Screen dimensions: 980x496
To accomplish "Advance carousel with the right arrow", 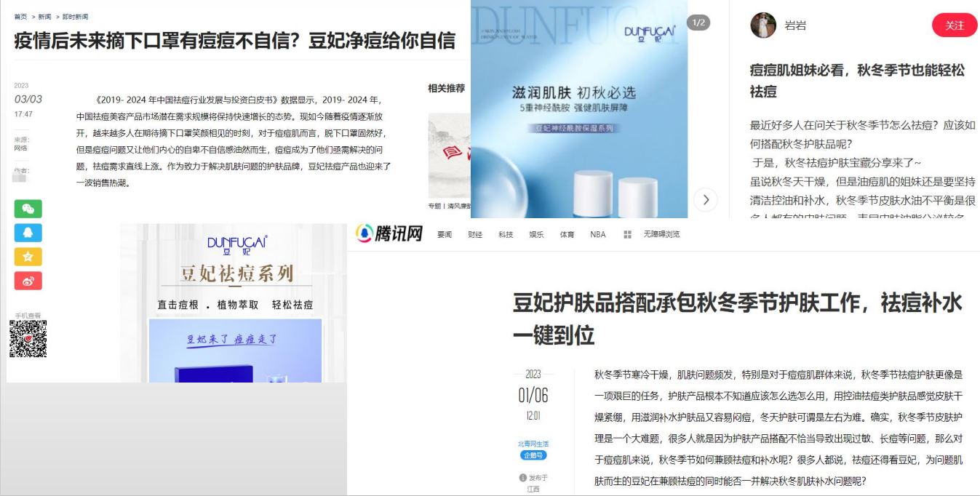I will (705, 200).
